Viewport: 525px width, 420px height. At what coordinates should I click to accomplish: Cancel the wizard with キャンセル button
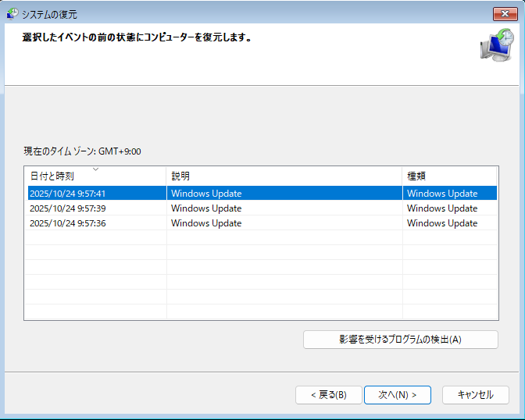[476, 395]
